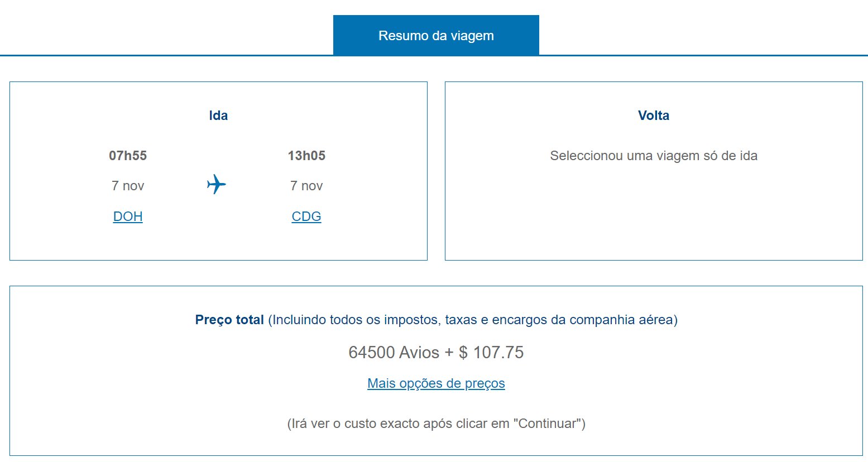Click the Seleccionou uma viagem só de ida text
Image resolution: width=868 pixels, height=462 pixels.
pyautogui.click(x=654, y=156)
